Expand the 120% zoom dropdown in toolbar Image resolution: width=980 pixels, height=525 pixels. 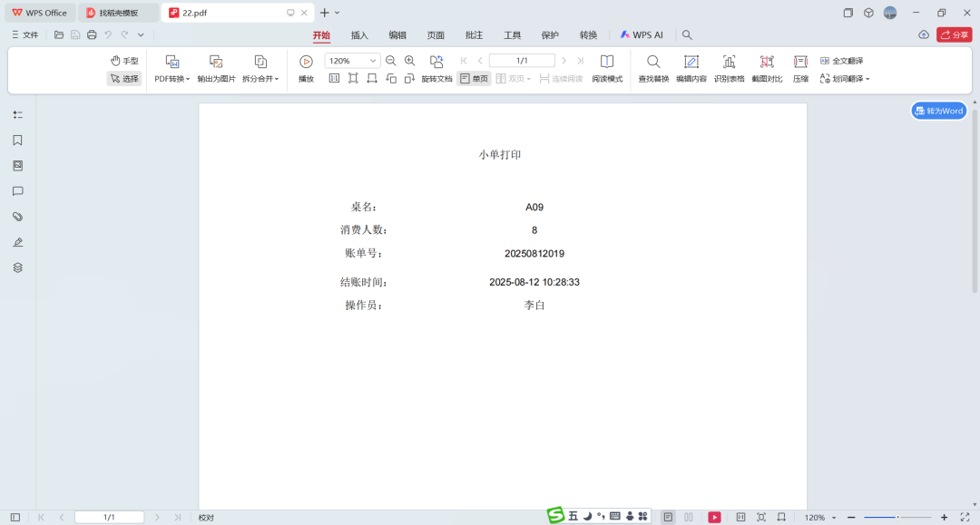point(372,61)
